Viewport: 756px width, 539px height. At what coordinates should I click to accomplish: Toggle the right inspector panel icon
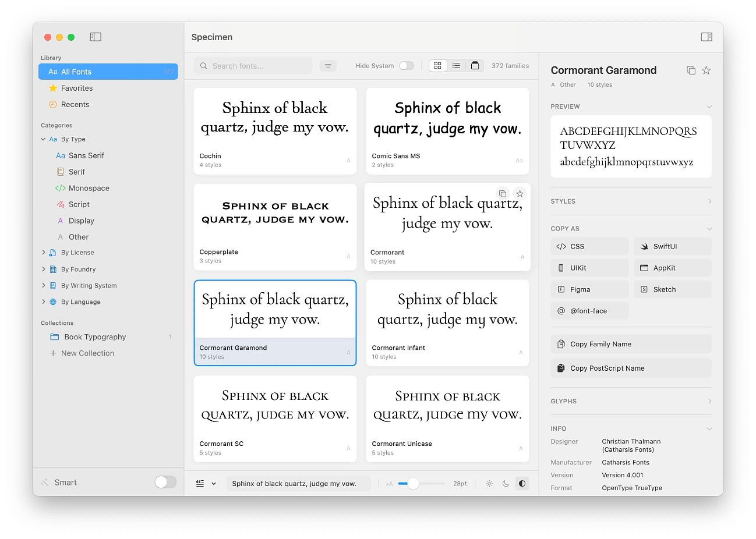click(x=706, y=37)
